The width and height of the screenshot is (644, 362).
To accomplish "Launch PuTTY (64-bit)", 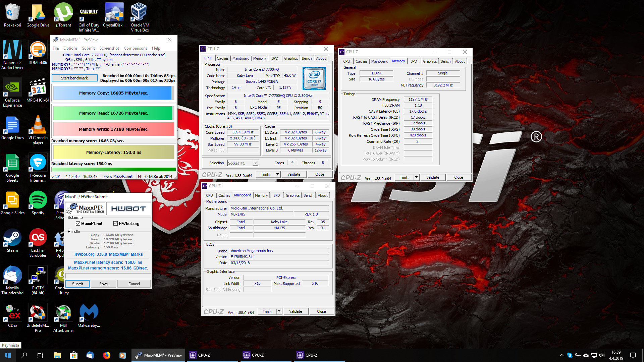I will pos(38,281).
